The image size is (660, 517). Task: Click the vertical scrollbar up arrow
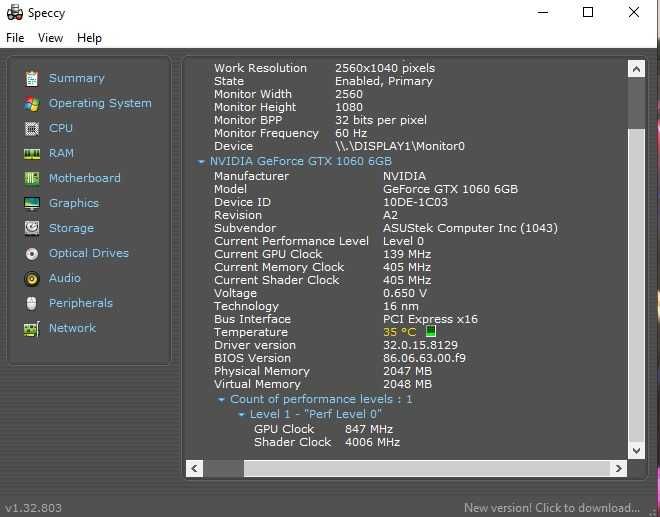pyautogui.click(x=636, y=69)
